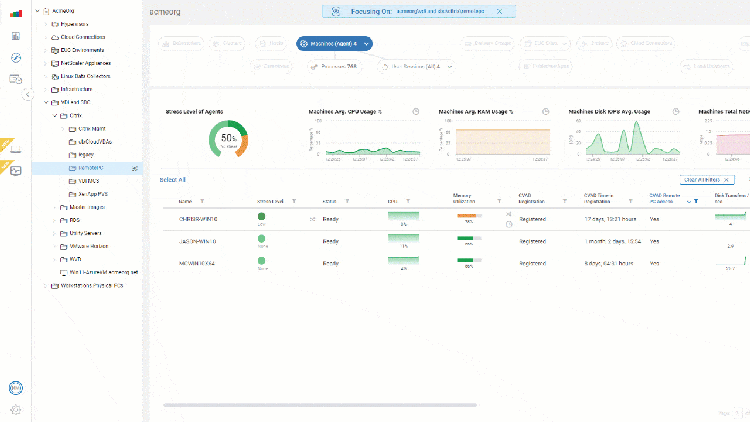The width and height of the screenshot is (750, 422).
Task: Select the Processes topology pill
Action: (334, 67)
